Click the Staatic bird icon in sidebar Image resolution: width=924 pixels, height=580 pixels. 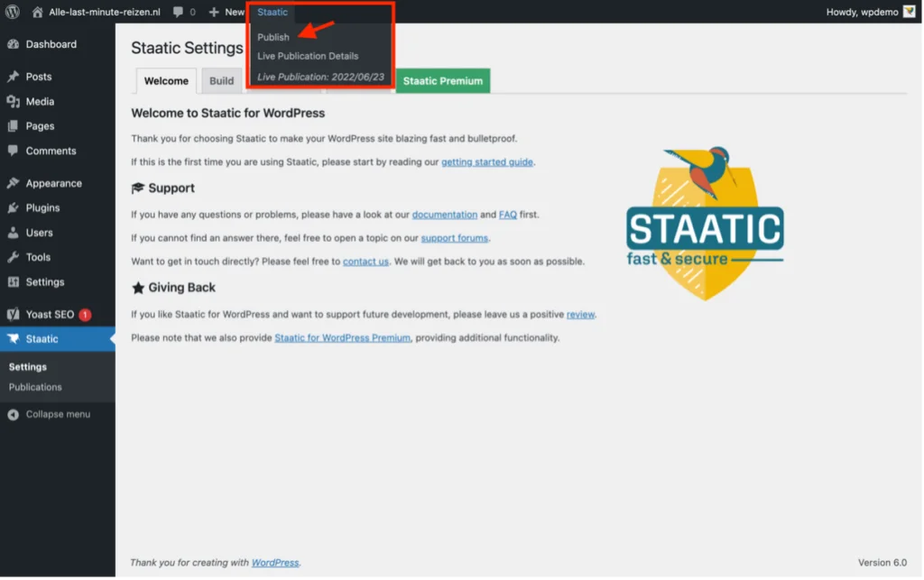13,339
